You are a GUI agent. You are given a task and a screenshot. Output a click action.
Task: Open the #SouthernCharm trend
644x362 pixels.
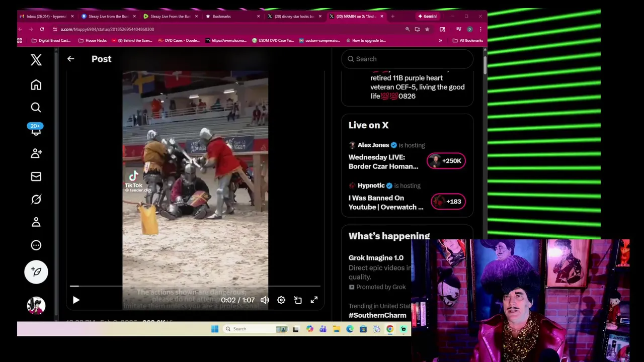tap(377, 315)
